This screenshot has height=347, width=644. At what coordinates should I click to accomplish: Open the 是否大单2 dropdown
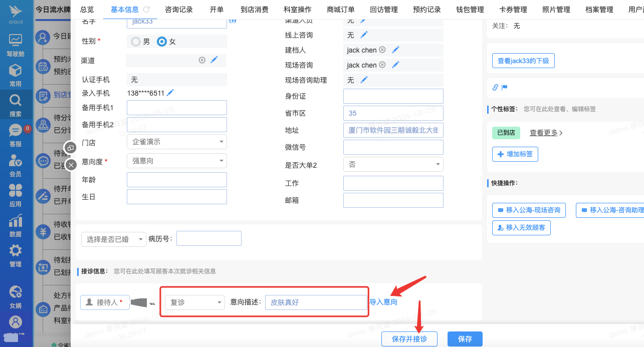tap(393, 164)
